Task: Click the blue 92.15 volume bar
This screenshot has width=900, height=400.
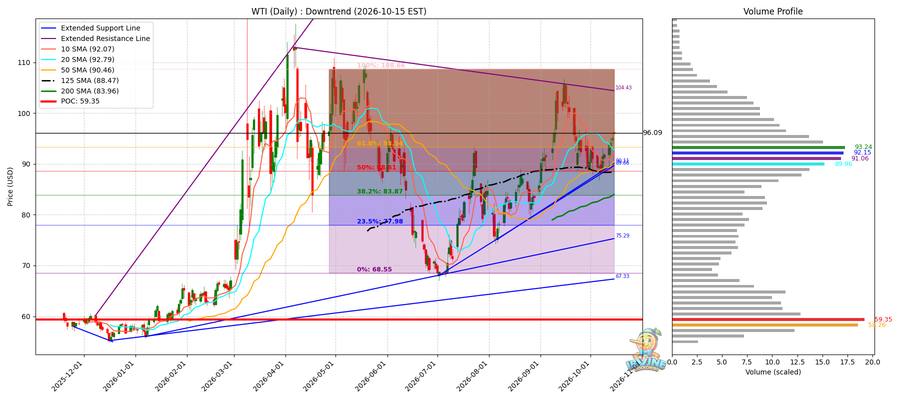Action: 758,153
